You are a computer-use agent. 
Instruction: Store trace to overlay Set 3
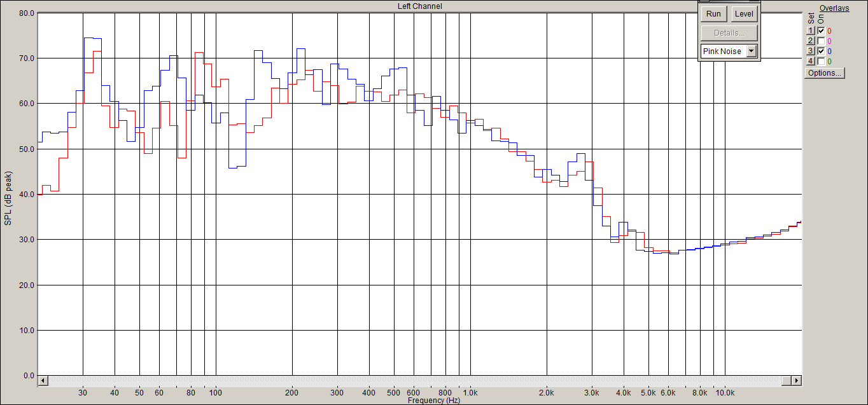(x=811, y=51)
